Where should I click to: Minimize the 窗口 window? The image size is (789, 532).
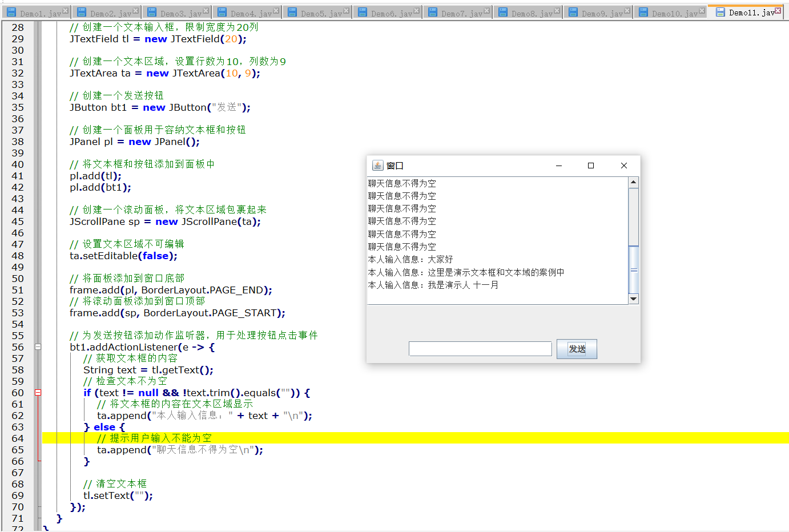point(559,166)
